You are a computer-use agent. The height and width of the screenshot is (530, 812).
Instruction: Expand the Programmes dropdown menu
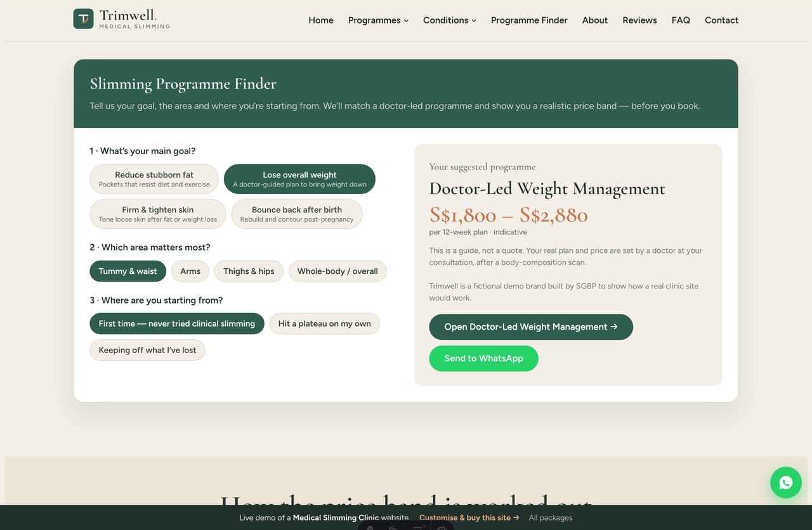378,20
